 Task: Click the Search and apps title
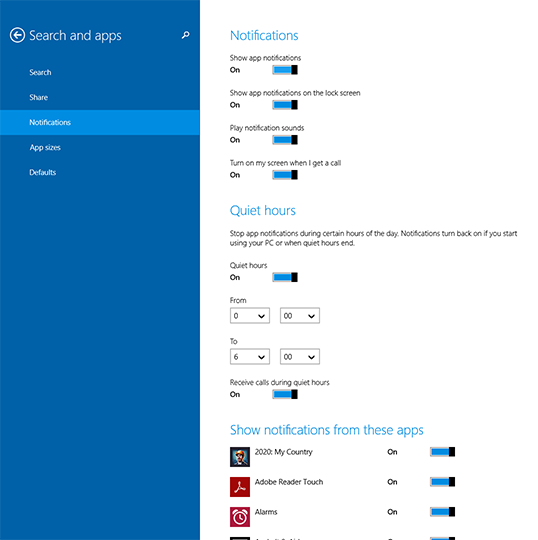pos(75,35)
